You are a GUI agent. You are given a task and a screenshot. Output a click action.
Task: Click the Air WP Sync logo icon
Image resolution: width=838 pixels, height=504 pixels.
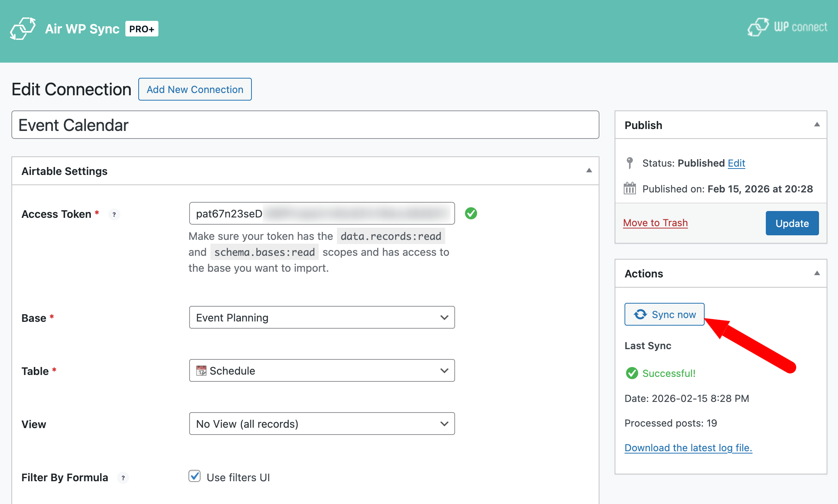pos(23,28)
